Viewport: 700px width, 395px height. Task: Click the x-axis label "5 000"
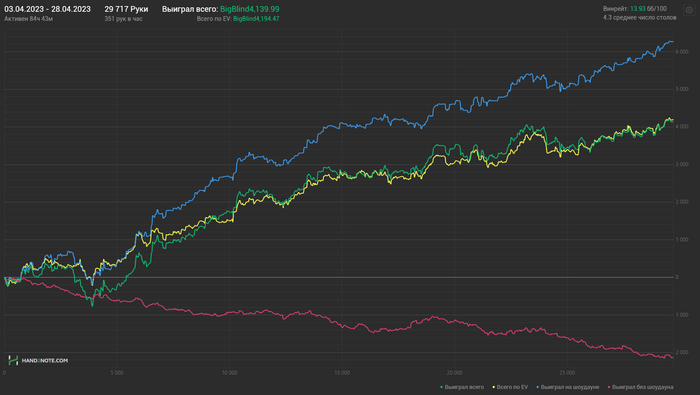[117, 373]
